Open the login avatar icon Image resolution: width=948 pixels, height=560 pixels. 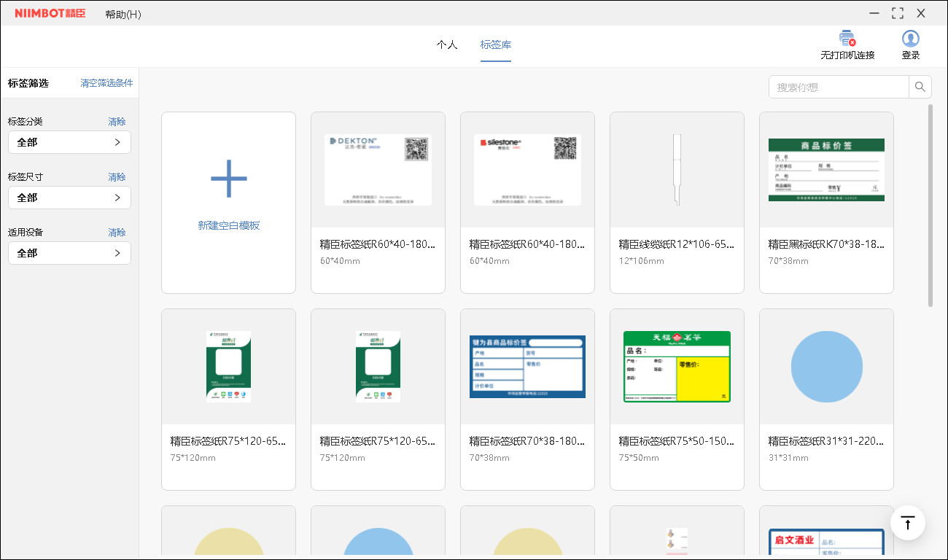click(911, 39)
